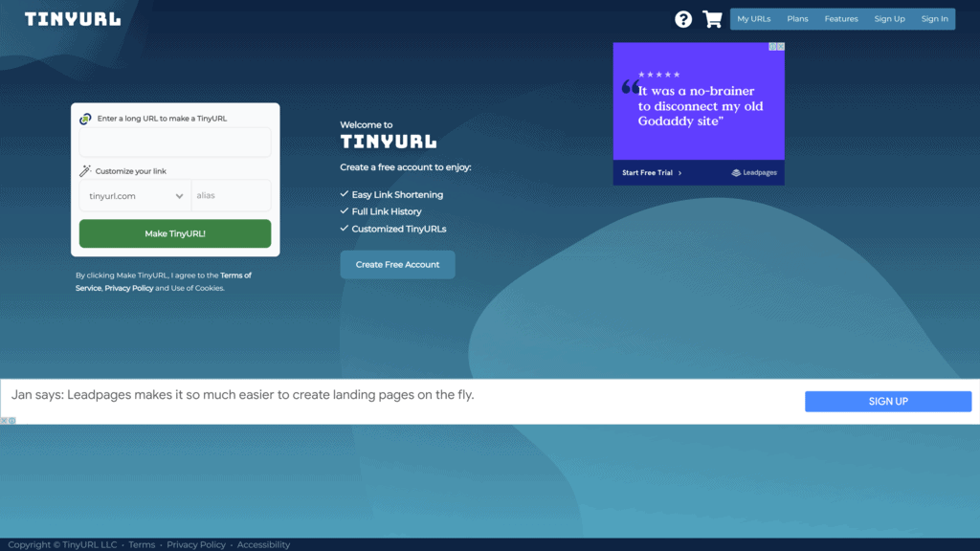
Task: Open the Plans menu item
Action: (797, 19)
